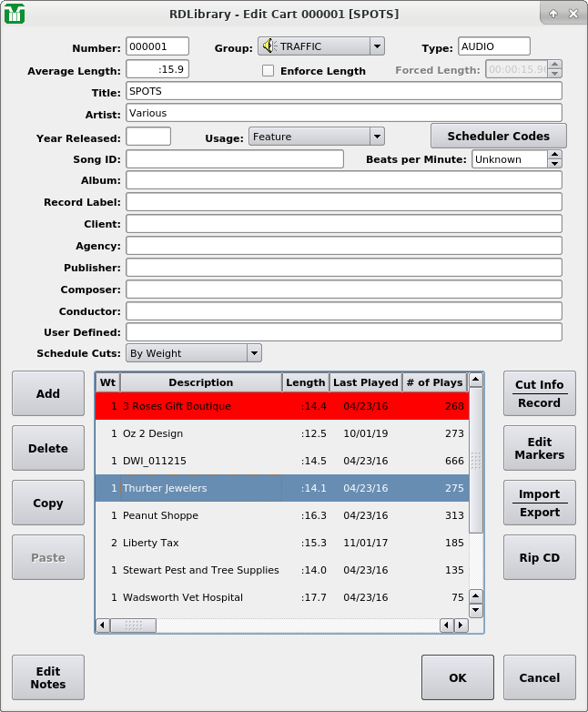
Task: Sort cuts by Last Played column
Action: tap(365, 382)
